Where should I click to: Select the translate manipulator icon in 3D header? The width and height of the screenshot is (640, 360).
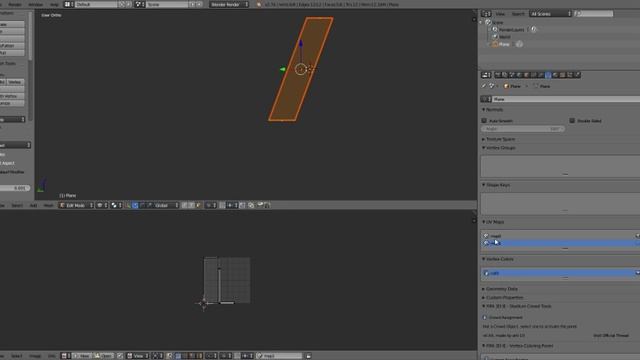pyautogui.click(x=135, y=205)
